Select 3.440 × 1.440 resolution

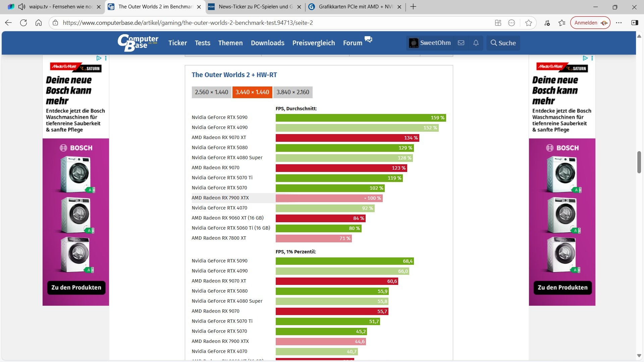pyautogui.click(x=252, y=92)
